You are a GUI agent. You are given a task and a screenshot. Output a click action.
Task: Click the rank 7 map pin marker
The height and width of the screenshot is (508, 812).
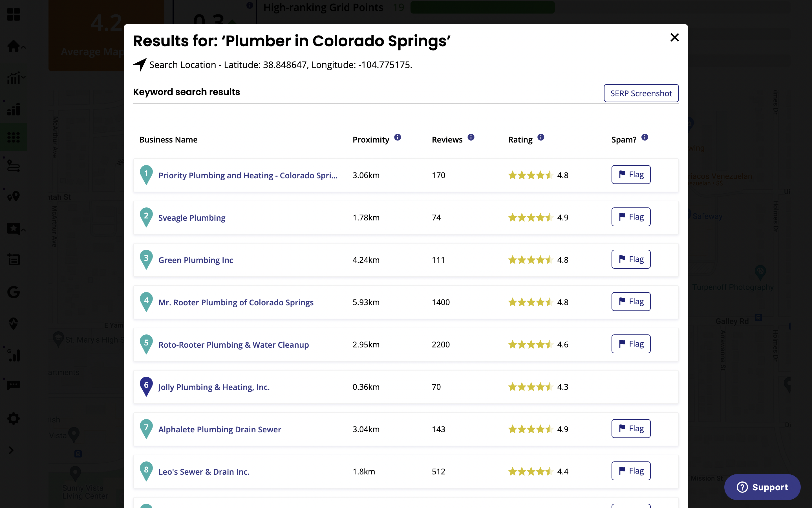click(x=146, y=429)
